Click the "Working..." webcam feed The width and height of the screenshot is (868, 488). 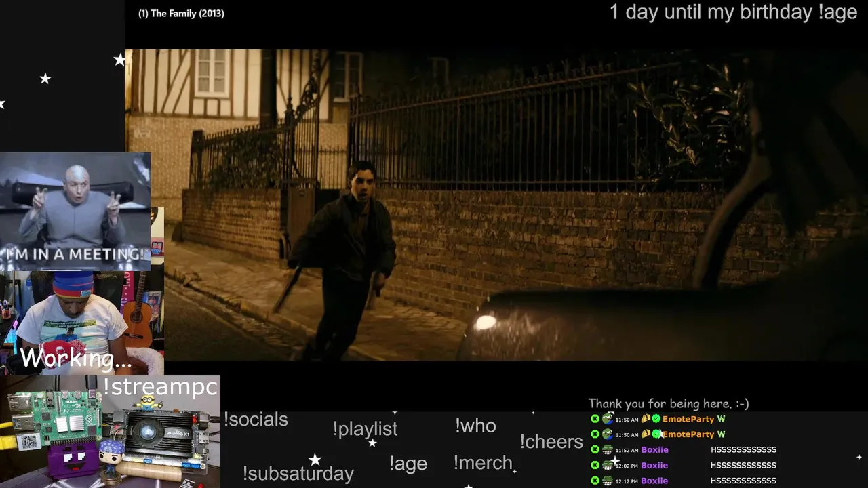click(x=81, y=323)
